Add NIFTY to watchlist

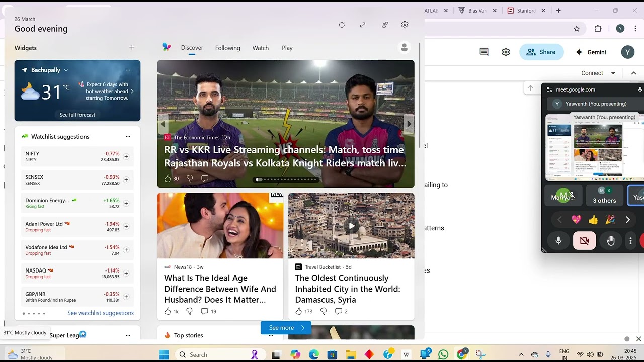coord(126,156)
